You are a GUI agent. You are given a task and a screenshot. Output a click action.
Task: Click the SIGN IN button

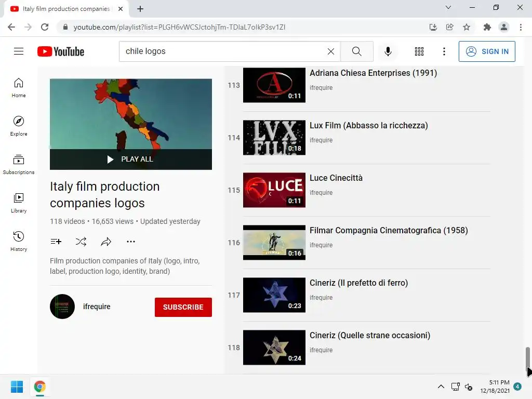[487, 51]
